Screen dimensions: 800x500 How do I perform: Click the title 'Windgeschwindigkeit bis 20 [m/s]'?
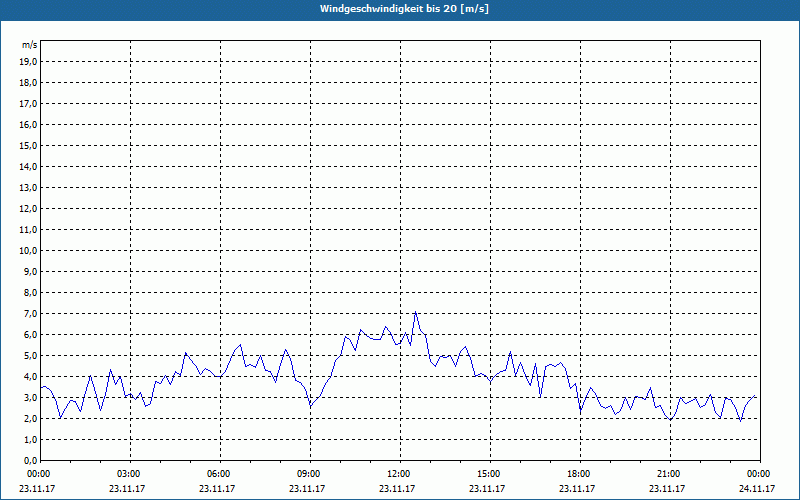[x=404, y=9]
